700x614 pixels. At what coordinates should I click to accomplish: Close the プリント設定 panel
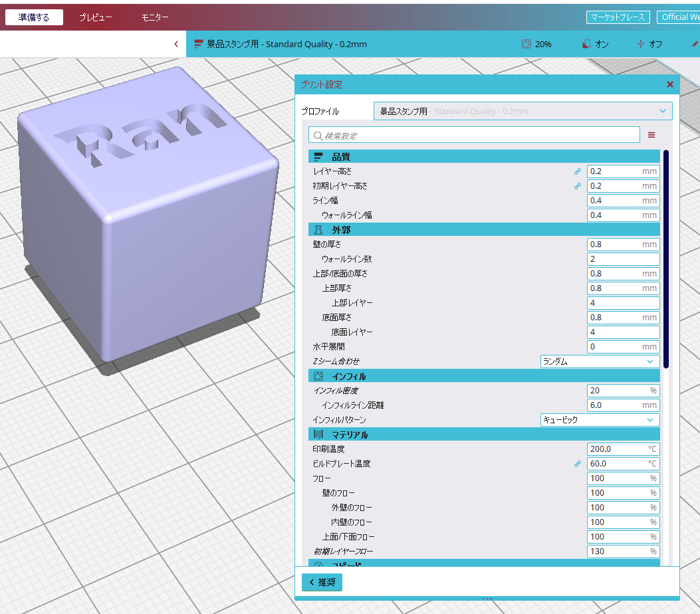pos(669,84)
